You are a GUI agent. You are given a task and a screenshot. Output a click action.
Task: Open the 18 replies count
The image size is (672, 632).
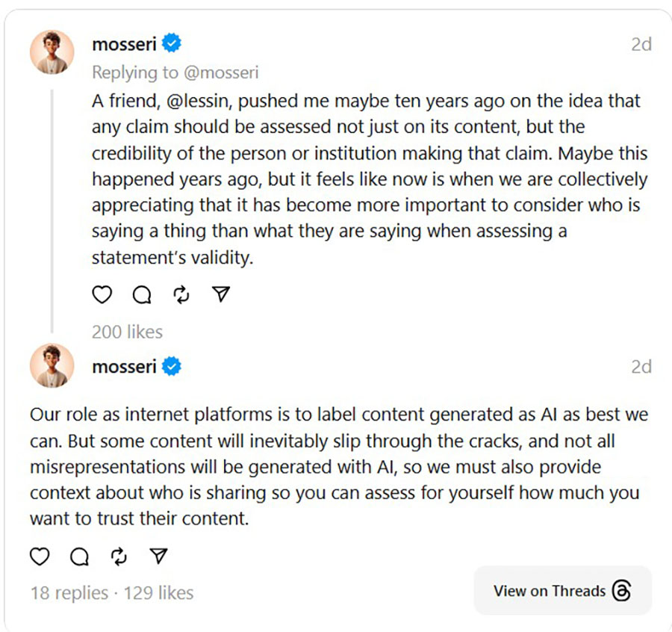coord(69,593)
